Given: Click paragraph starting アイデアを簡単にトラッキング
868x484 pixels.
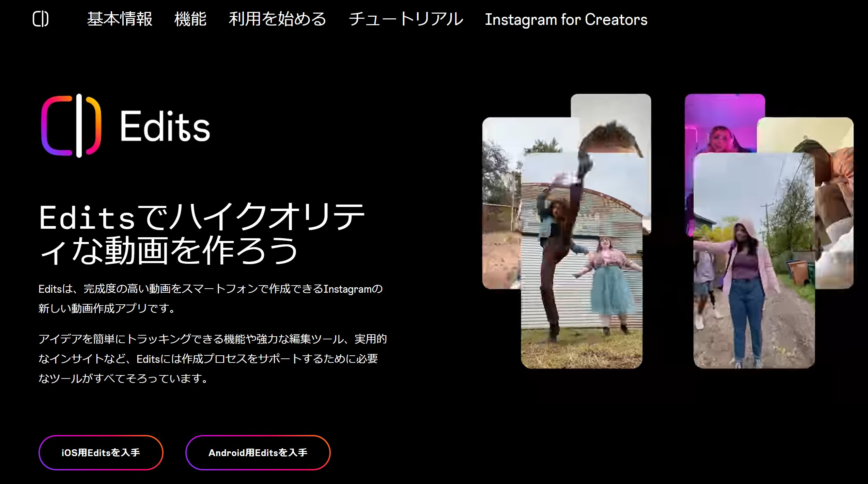Looking at the screenshot, I should click(x=213, y=359).
